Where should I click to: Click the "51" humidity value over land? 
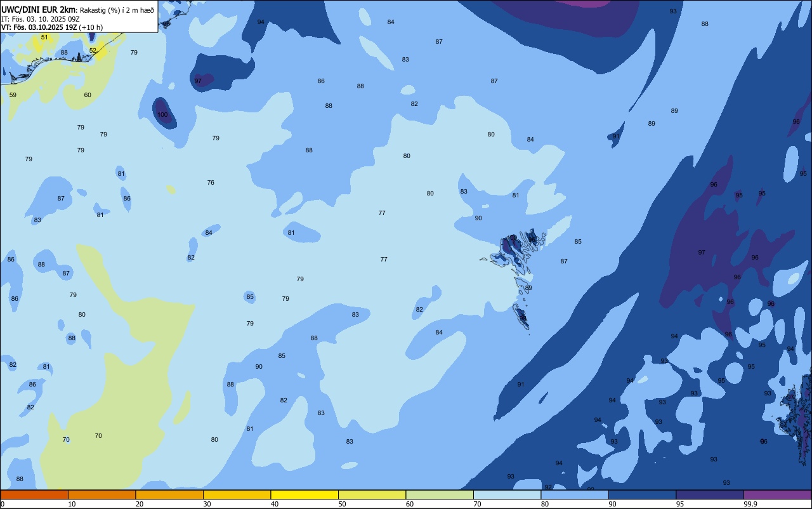(44, 37)
